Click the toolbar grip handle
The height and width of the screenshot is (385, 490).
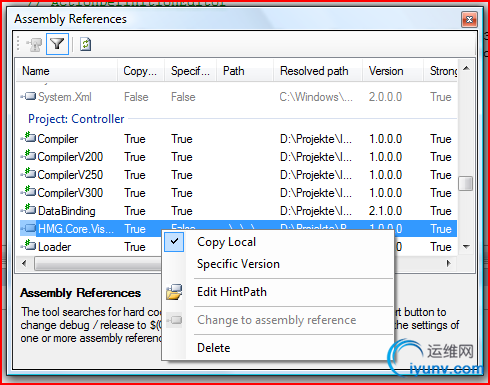point(18,44)
